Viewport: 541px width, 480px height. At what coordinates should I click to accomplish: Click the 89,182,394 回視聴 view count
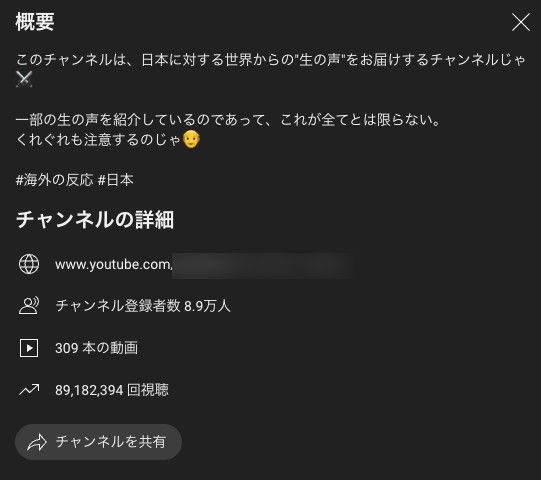coord(112,390)
